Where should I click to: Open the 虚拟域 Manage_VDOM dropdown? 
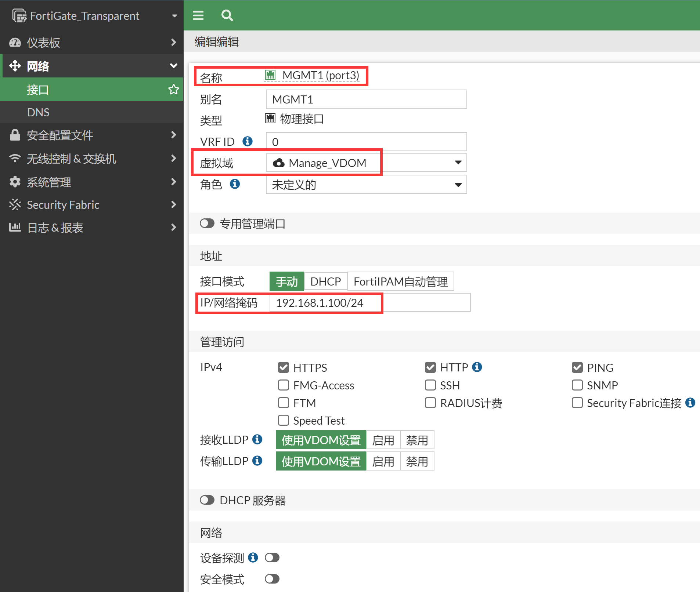point(366,163)
